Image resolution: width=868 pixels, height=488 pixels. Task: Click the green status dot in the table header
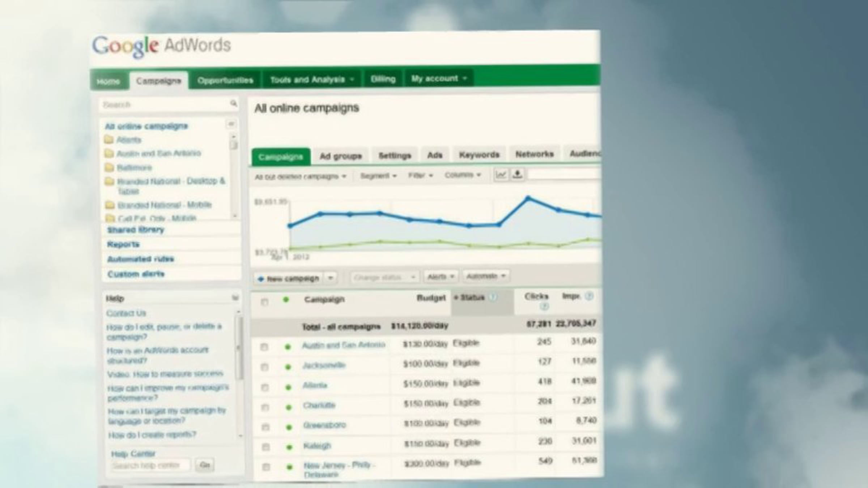(286, 299)
